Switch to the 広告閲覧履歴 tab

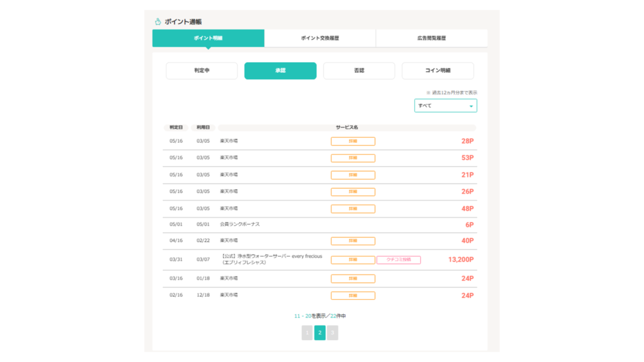pos(431,38)
